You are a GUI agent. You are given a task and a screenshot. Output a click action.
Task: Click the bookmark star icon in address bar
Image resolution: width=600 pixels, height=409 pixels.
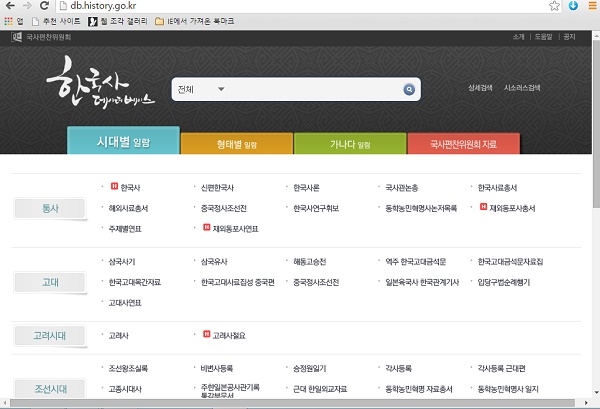click(553, 6)
